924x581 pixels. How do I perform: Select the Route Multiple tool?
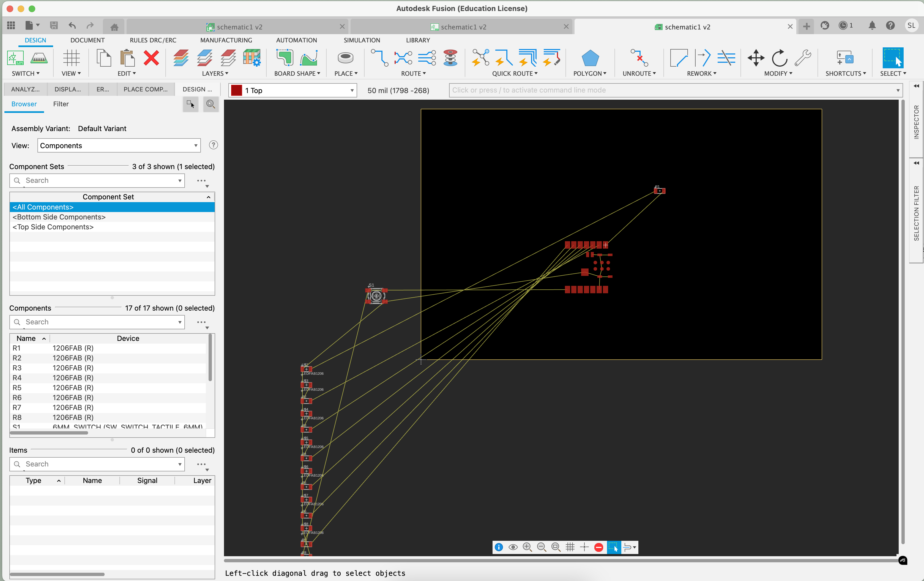(x=427, y=58)
